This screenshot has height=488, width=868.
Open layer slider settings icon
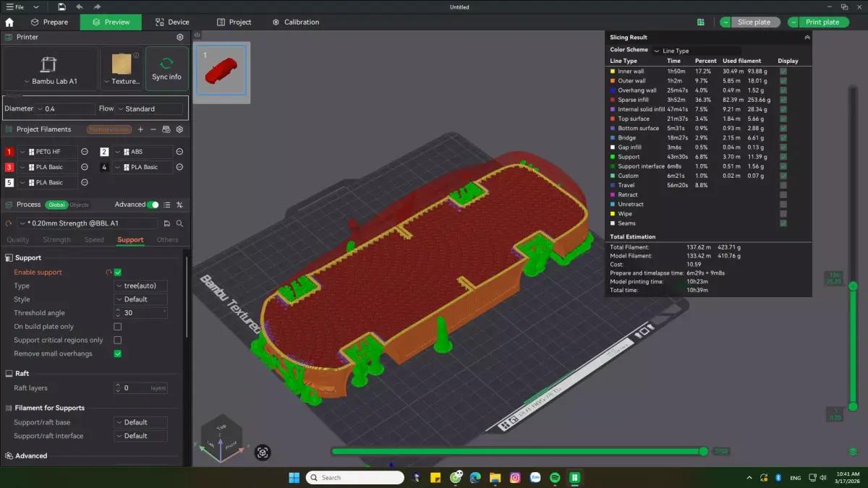click(x=853, y=452)
